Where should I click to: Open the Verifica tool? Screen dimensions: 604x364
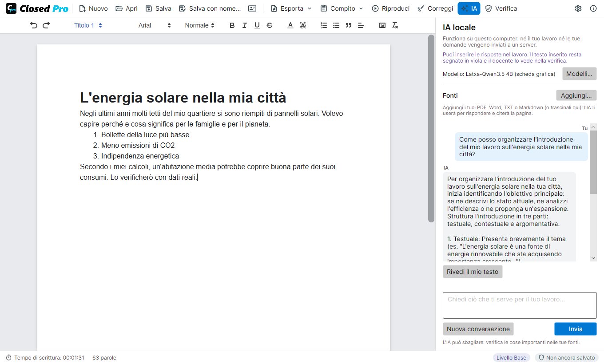point(501,8)
